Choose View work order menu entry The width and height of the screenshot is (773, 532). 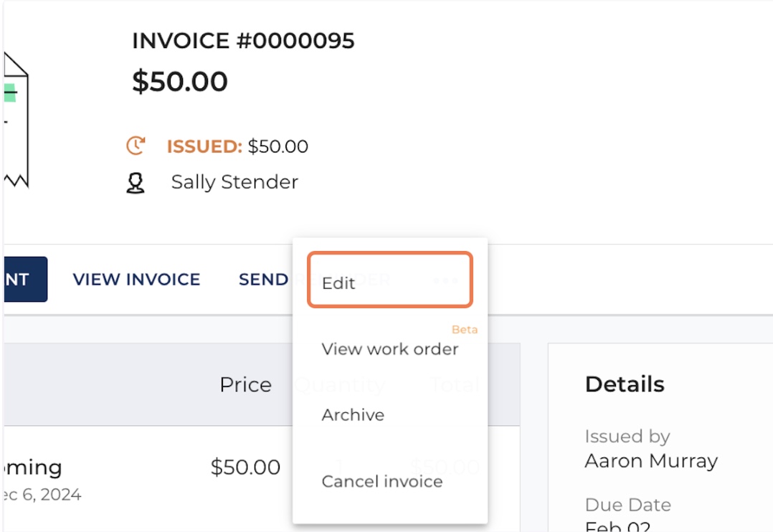coord(389,349)
